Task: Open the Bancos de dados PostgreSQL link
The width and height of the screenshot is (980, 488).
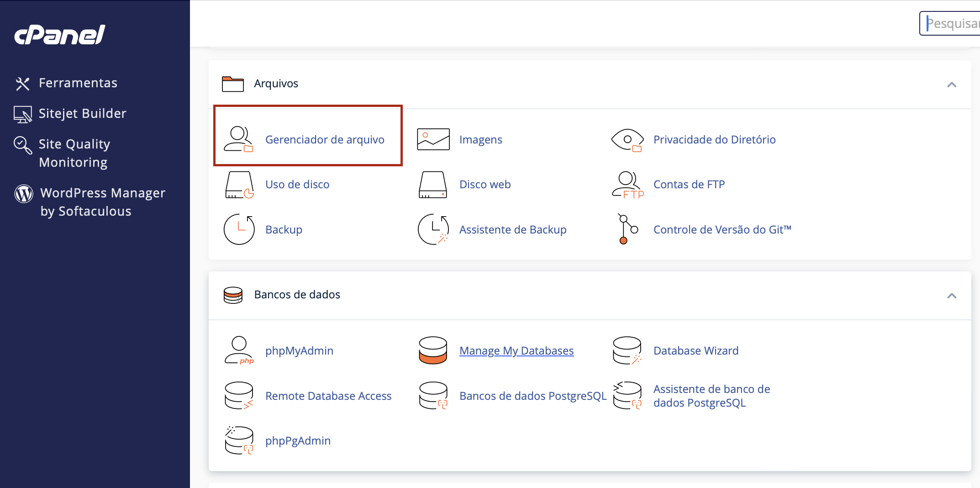Action: [533, 396]
